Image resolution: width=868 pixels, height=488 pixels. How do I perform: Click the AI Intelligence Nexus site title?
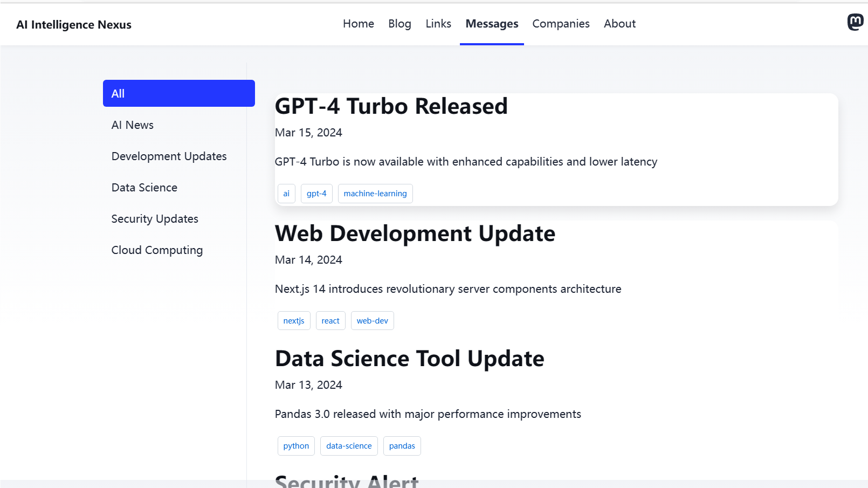(x=74, y=25)
